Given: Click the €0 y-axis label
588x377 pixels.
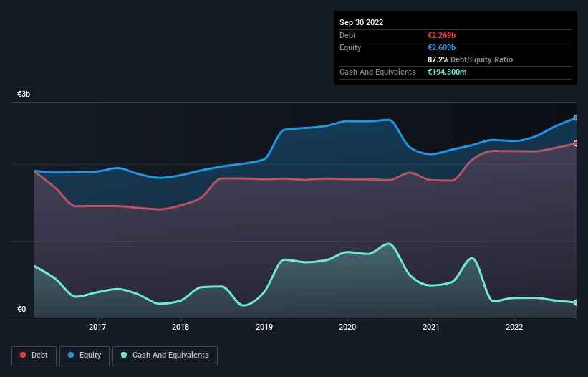Looking at the screenshot, I should tap(21, 309).
